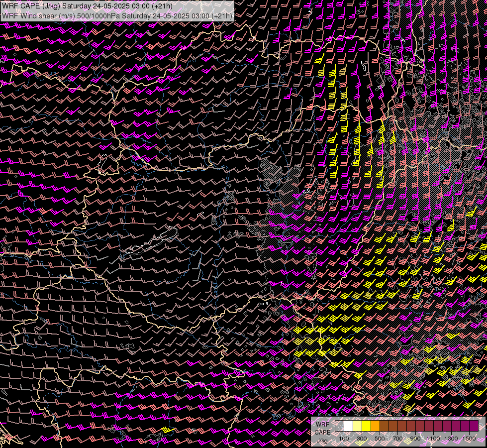Image resolution: width=487 pixels, height=448 pixels.
Task: Click the rightmost purple legend swatch
Action: [474, 426]
